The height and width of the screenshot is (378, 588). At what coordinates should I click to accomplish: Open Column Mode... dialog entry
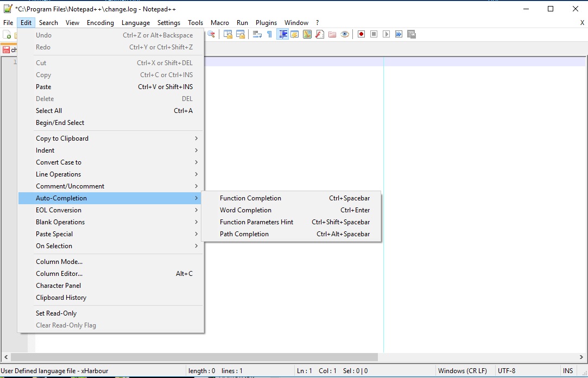111,262
